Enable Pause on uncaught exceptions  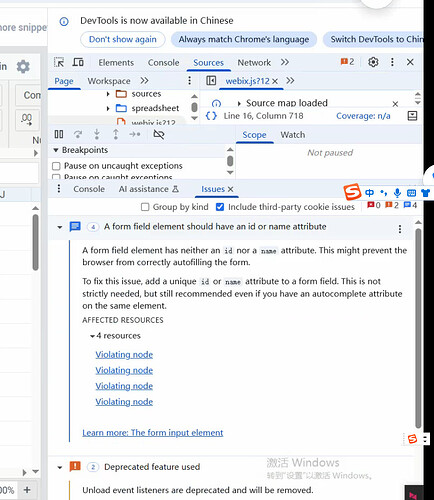tap(56, 166)
